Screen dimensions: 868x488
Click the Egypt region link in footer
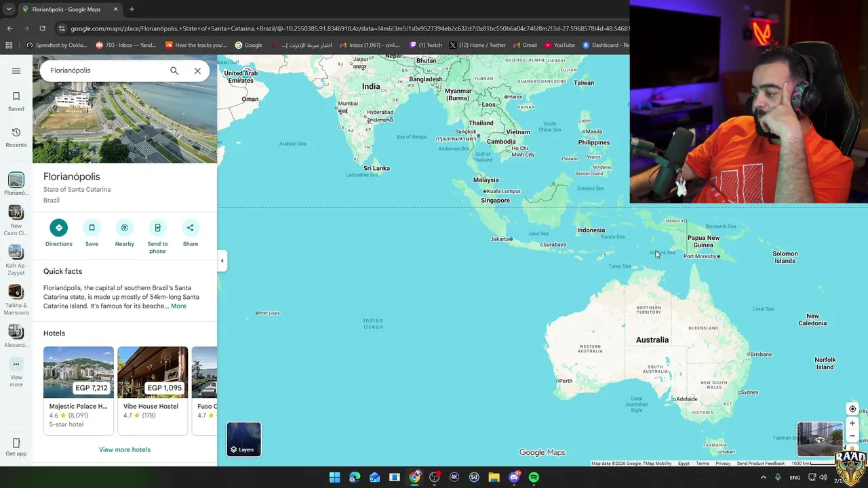point(684,464)
